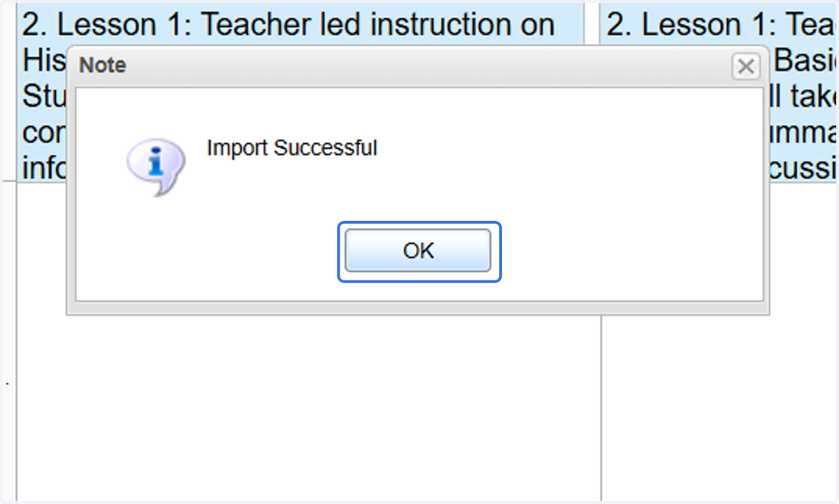Click the Note dialog title label

click(x=103, y=66)
